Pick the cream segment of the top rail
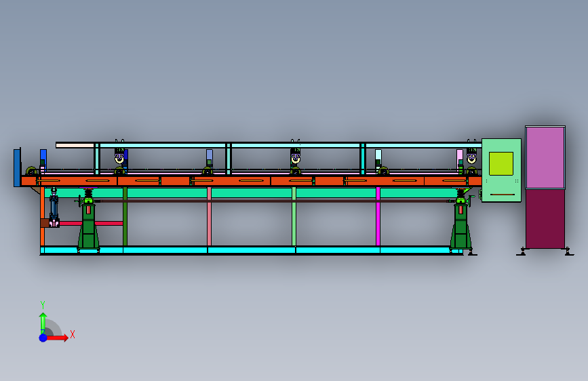Viewport: 588px width, 381px height. click(75, 145)
